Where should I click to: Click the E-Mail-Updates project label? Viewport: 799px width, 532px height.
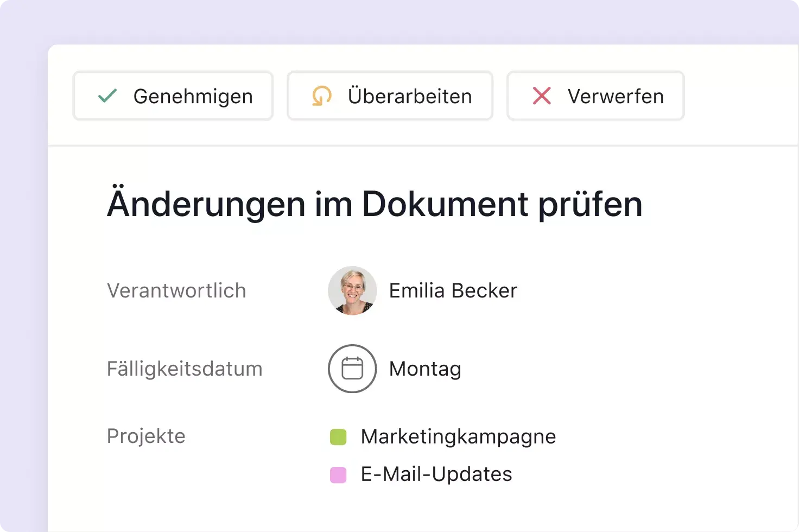point(436,474)
